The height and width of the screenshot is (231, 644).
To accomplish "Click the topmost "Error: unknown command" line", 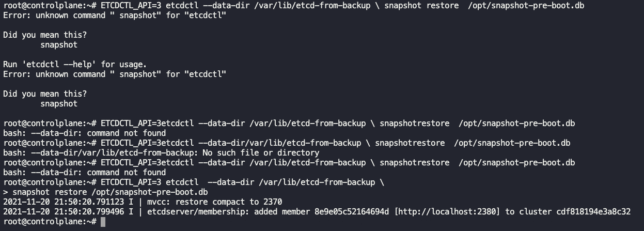I will 115,15.
